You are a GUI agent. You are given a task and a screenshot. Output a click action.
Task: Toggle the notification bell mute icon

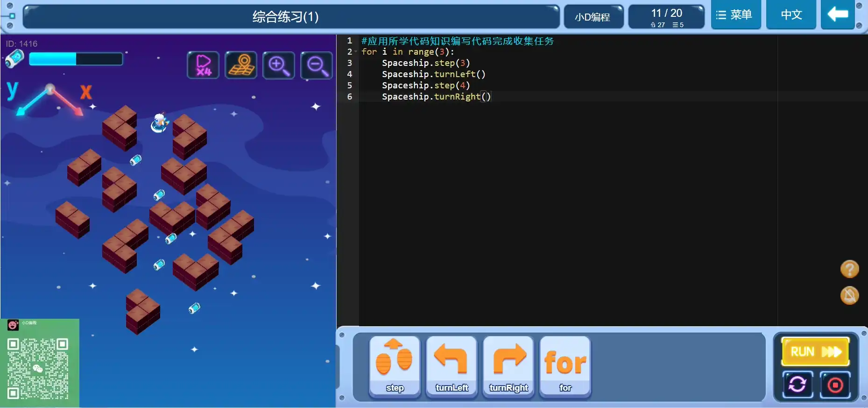(x=849, y=295)
